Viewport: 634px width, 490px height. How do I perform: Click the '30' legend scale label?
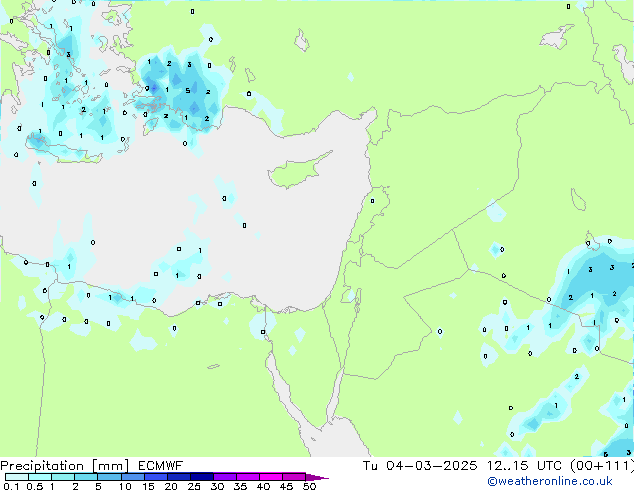[217, 486]
